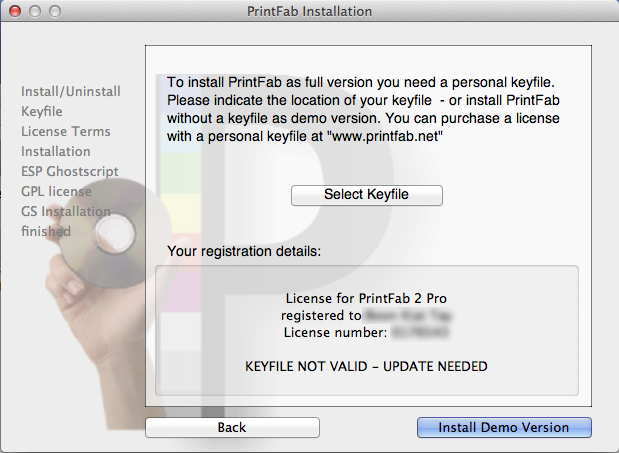Minimize the installer with yellow button
Viewport: 619px width, 453px height.
[33, 11]
